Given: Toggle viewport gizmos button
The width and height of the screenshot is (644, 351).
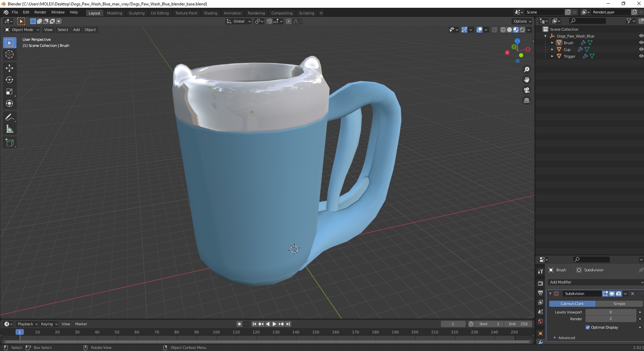Looking at the screenshot, I should (464, 30).
